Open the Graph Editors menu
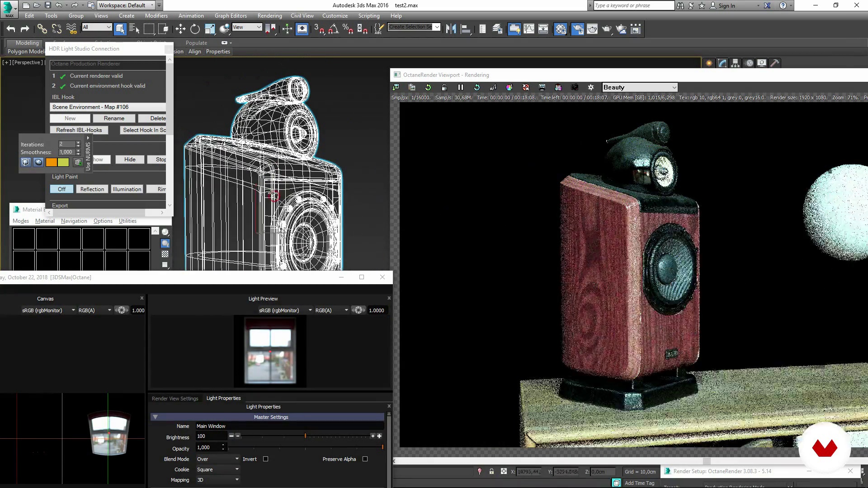This screenshot has width=868, height=488. (x=231, y=16)
